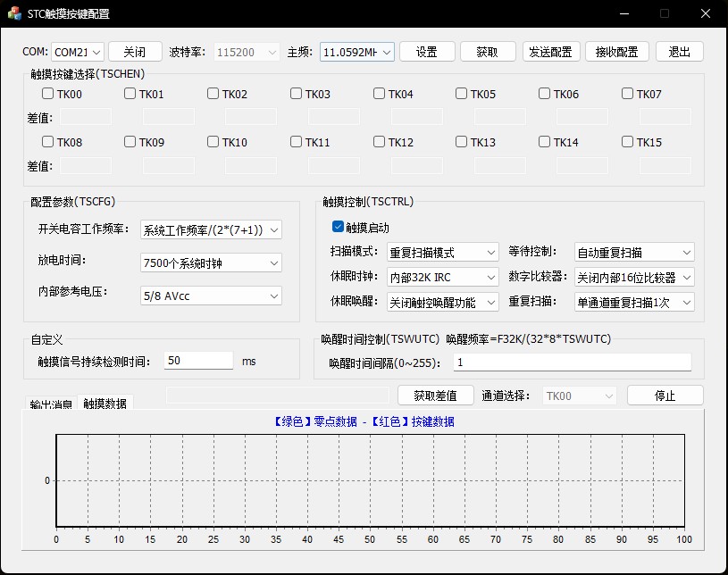The width and height of the screenshot is (728, 575).
Task: Click the 获取差值 button
Action: click(436, 396)
